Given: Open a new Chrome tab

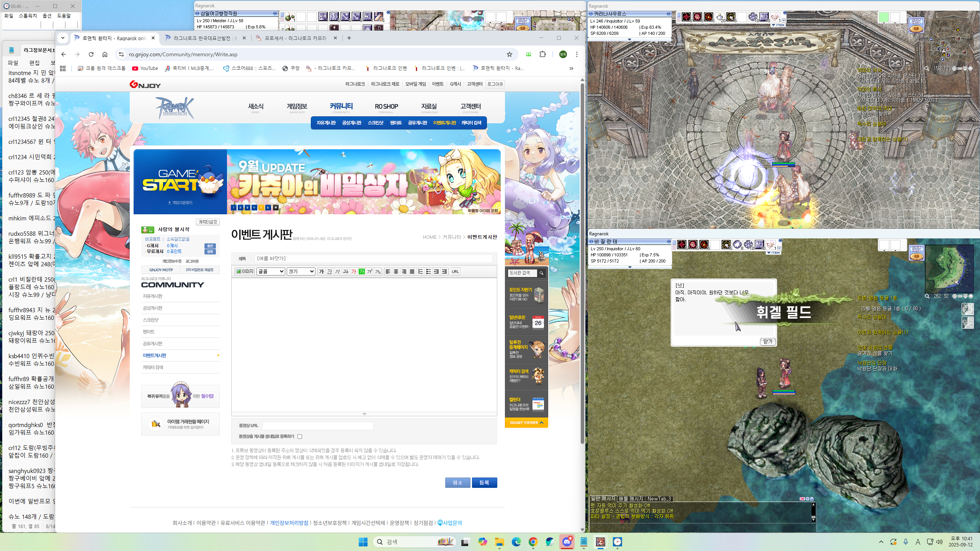Looking at the screenshot, I should click(349, 38).
